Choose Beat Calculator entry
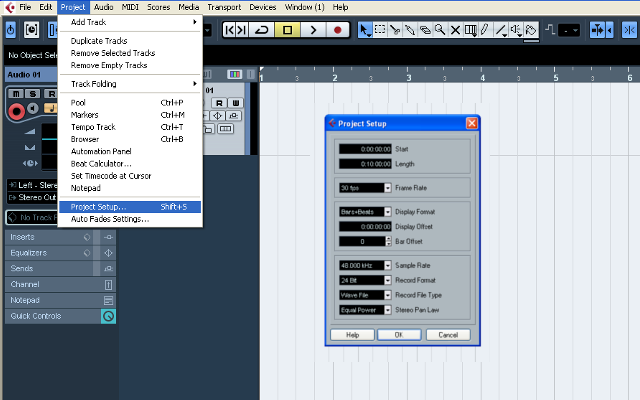This screenshot has width=640, height=400. point(130,164)
